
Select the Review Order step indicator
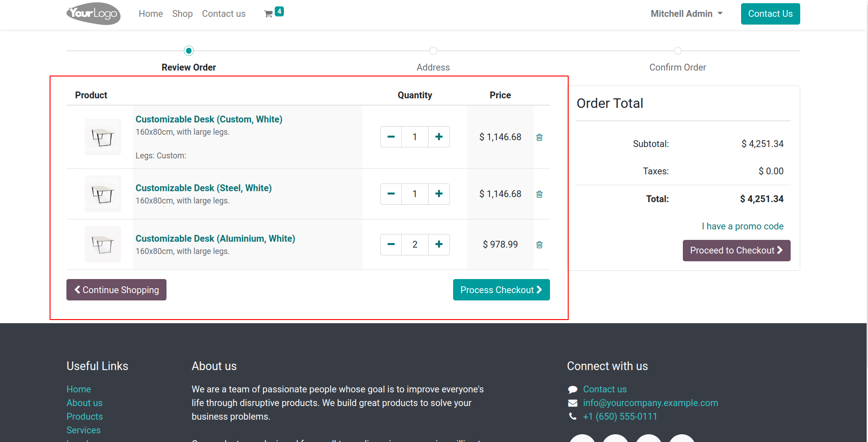coord(189,51)
